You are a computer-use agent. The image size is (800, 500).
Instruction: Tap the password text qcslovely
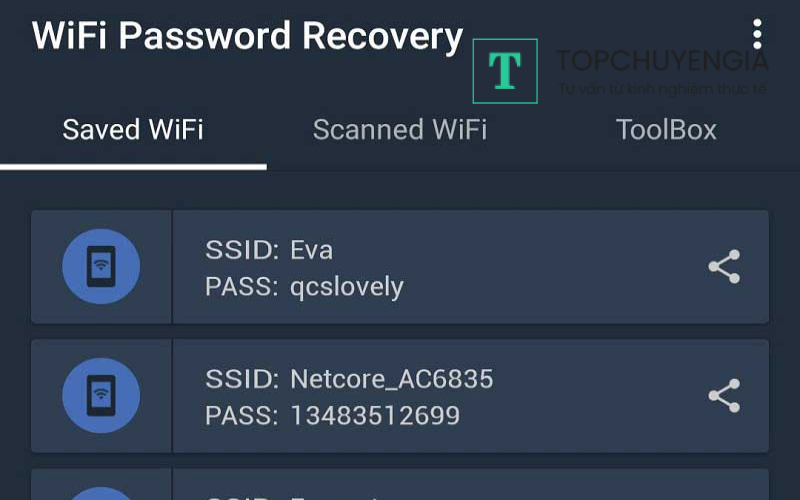[x=347, y=287]
